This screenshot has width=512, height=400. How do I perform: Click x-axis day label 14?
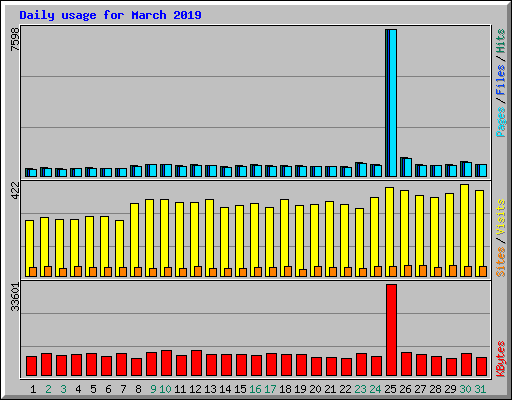pos(225,389)
